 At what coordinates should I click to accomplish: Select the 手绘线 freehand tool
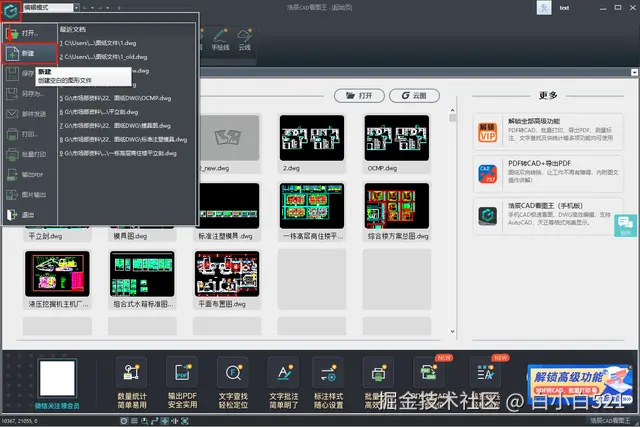pos(220,40)
